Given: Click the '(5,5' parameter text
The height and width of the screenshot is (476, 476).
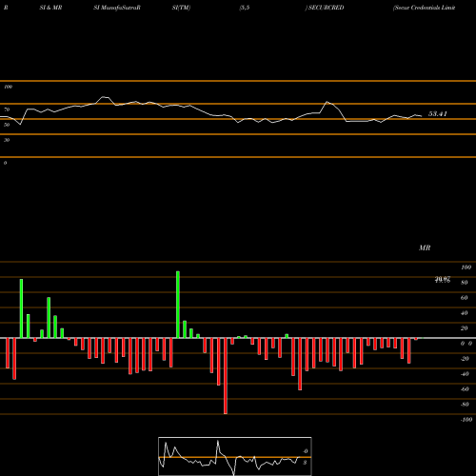Looking at the screenshot, I should click(245, 8).
